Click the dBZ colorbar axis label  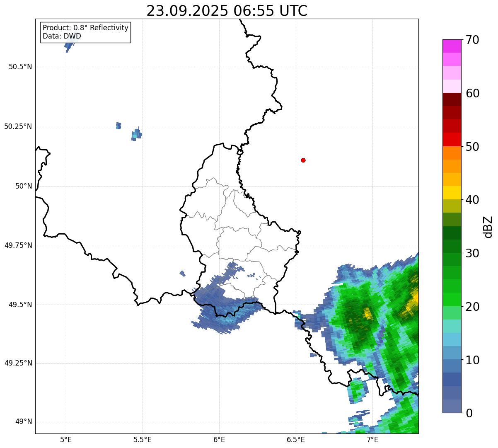pyautogui.click(x=488, y=227)
